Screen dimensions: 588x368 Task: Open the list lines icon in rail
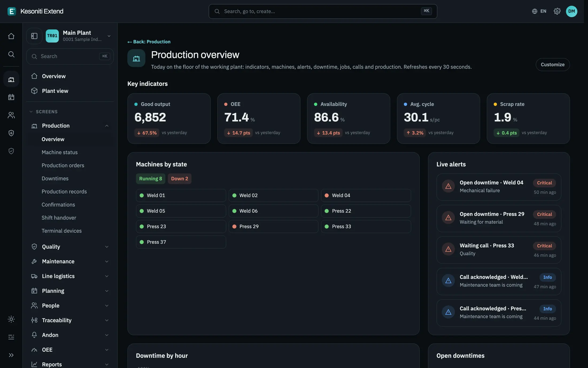(x=11, y=337)
